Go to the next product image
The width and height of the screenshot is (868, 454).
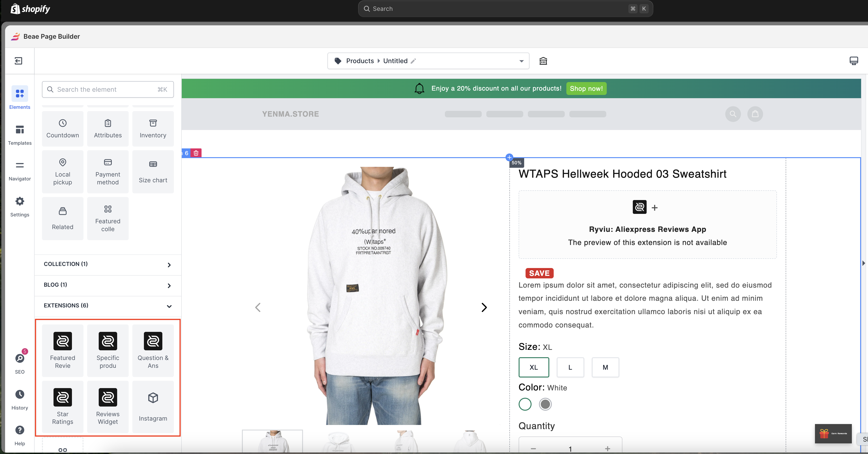484,307
